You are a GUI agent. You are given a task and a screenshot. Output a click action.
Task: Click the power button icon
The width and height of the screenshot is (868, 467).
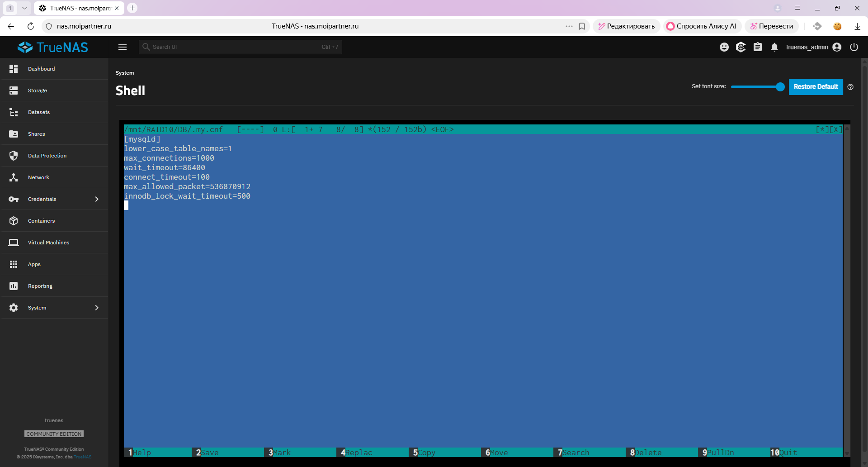coord(854,47)
